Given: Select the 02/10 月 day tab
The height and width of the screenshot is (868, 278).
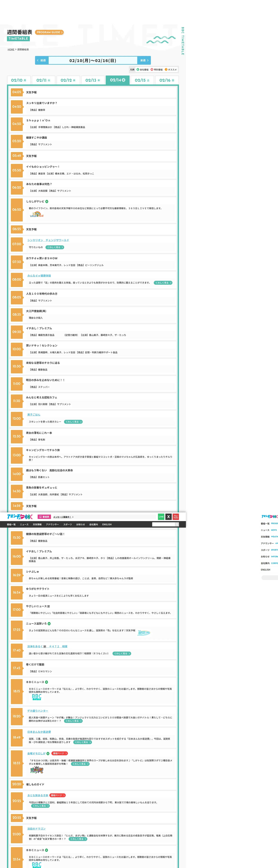Looking at the screenshot, I should [x=19, y=80].
